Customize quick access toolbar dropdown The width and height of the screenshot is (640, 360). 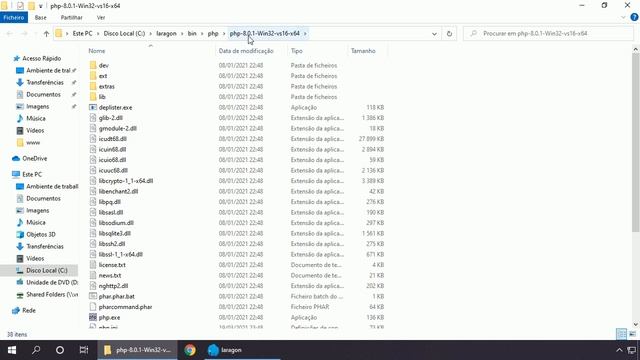[40, 6]
